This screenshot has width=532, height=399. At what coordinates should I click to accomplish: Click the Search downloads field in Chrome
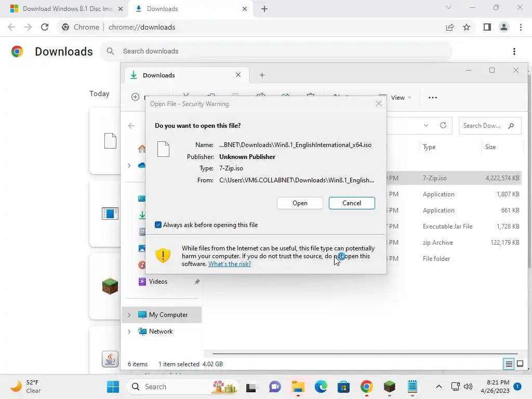pos(276,51)
